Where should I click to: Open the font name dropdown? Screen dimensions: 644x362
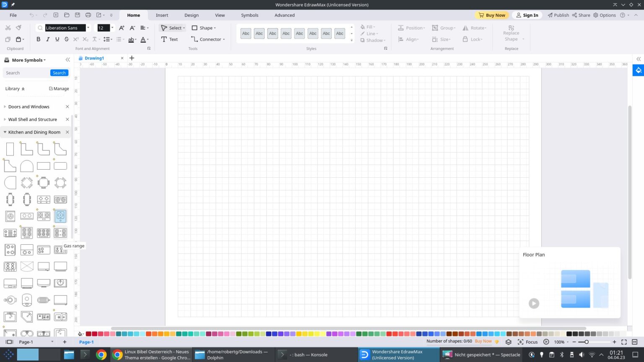[x=88, y=28]
